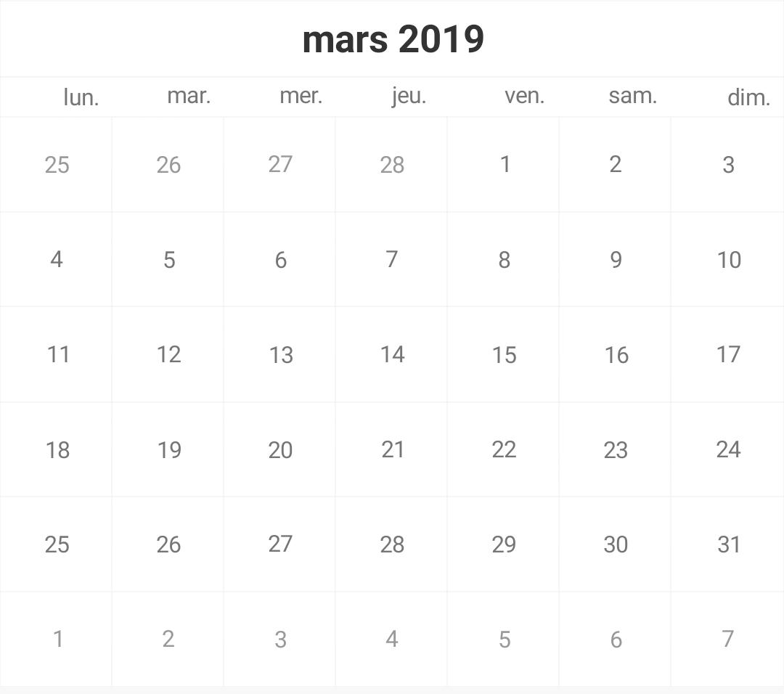Viewport: 784px width, 694px height.
Task: Select day 15 in the calendar
Action: [504, 354]
